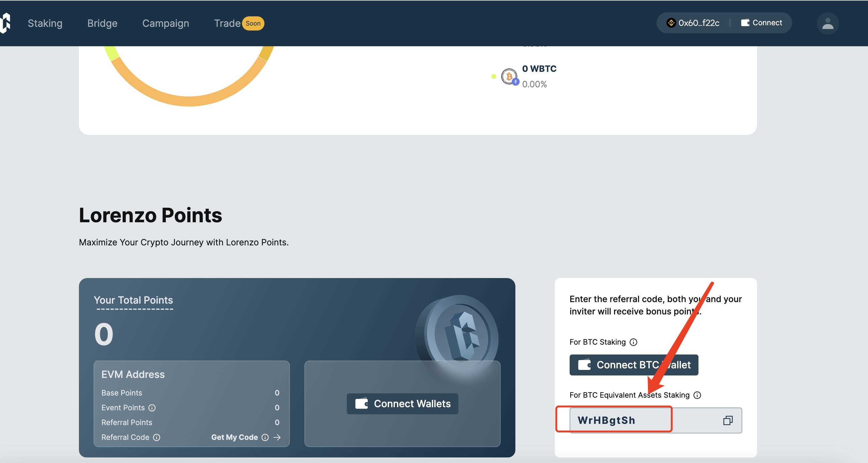
Task: Click the WBTC coin icon
Action: [509, 76]
